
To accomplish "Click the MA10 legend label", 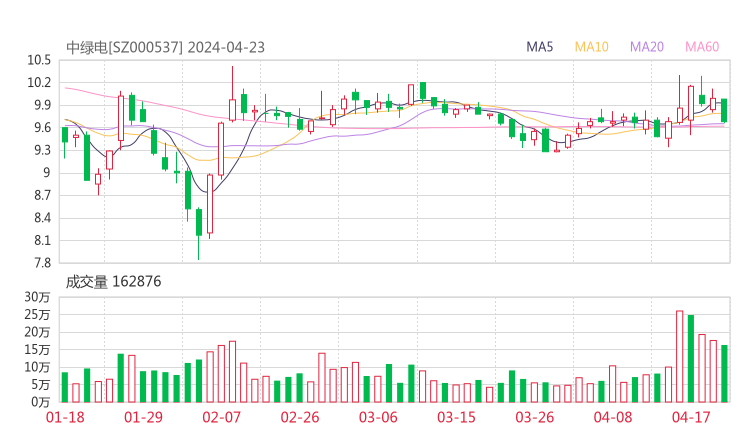I will pos(591,47).
